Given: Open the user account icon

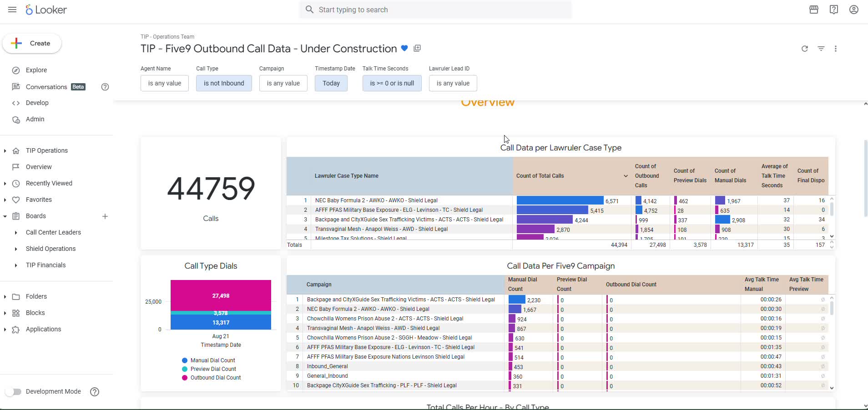Looking at the screenshot, I should [x=853, y=10].
